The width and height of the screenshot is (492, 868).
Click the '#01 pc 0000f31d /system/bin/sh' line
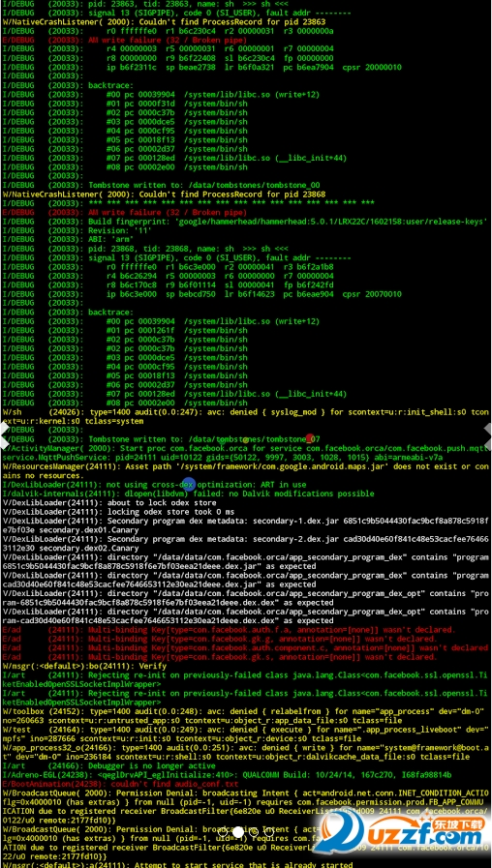125,104
